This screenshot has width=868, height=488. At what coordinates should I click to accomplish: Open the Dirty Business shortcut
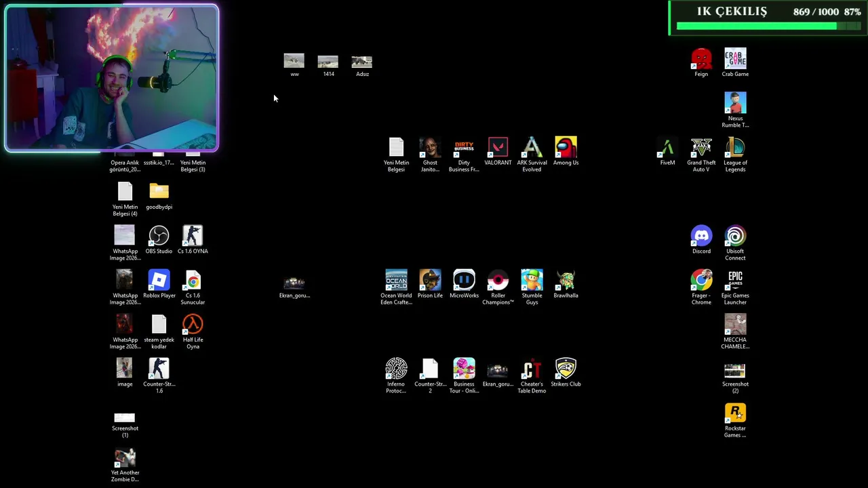click(464, 148)
